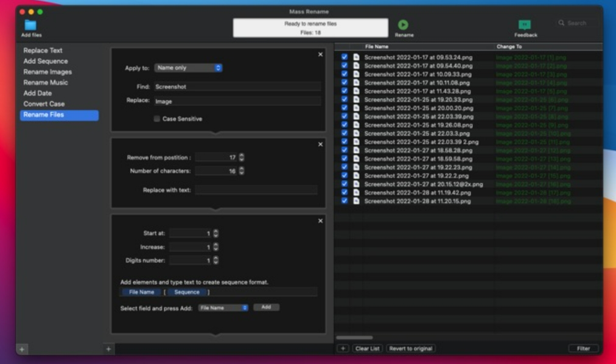Click the Start at value field

[191, 233]
